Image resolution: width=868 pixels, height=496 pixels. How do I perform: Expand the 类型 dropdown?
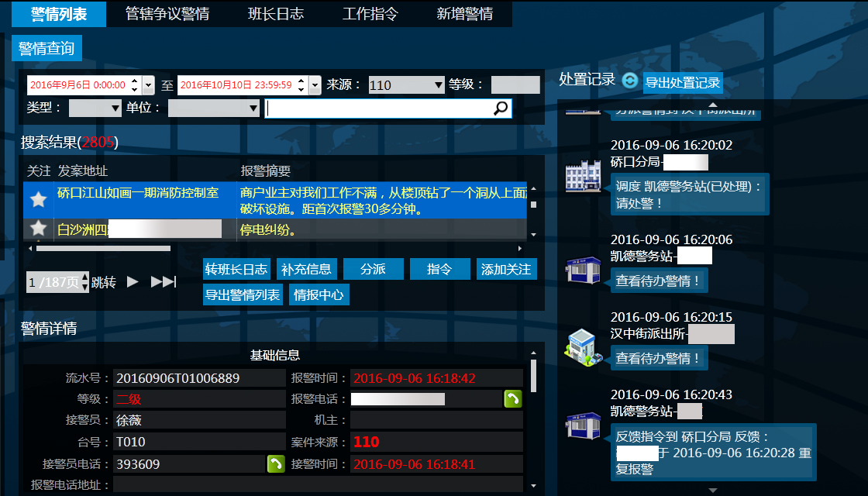[x=95, y=108]
